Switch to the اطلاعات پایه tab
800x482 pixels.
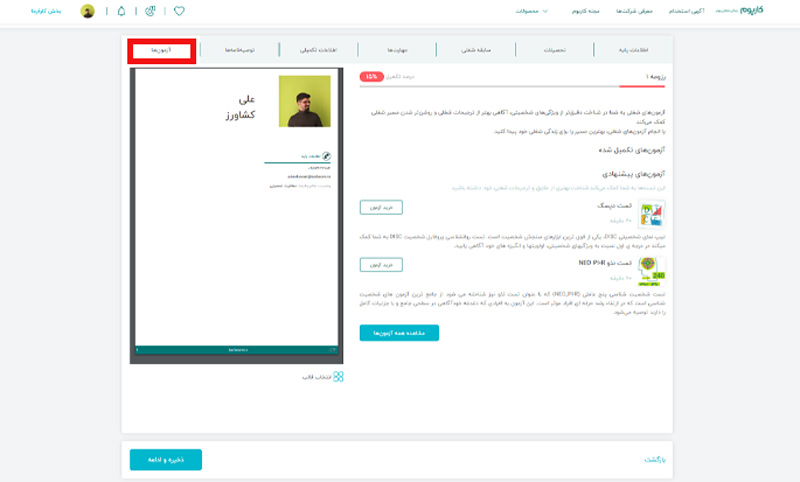coord(633,50)
